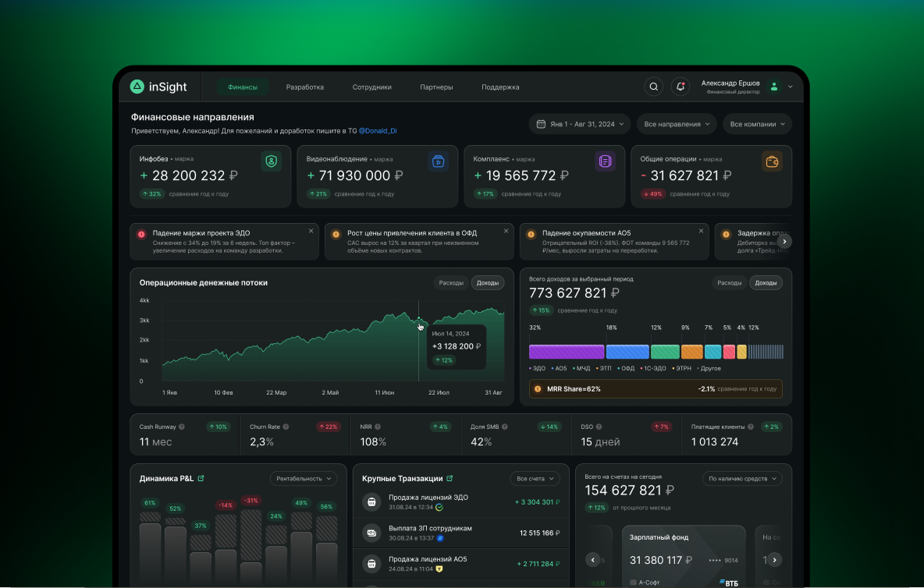Expand the user menu chevron by Александр Ершов
This screenshot has width=924, height=588.
point(791,87)
